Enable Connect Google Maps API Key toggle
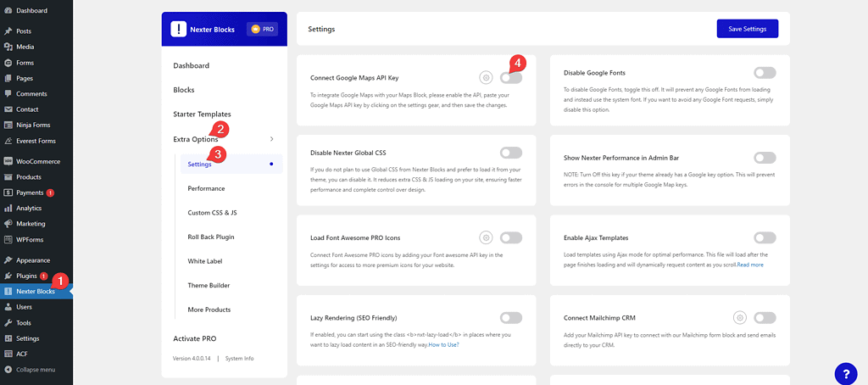868x385 pixels. tap(511, 78)
